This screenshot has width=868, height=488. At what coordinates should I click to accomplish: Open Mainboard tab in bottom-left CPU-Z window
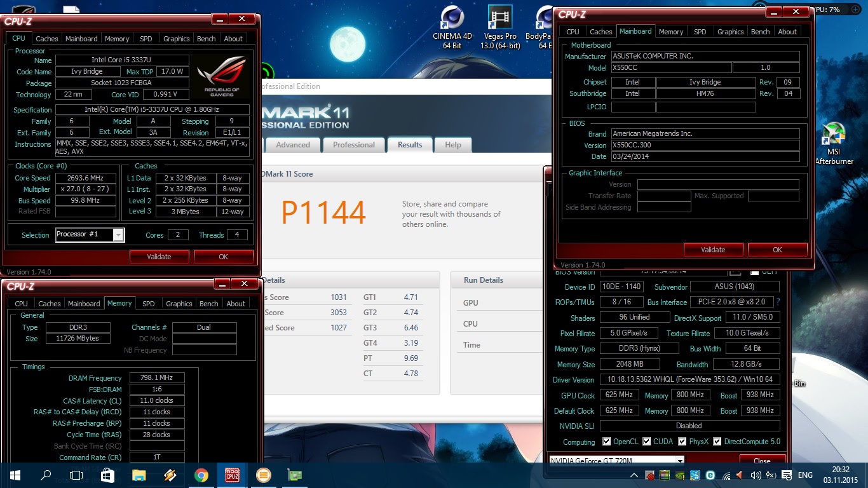(84, 304)
